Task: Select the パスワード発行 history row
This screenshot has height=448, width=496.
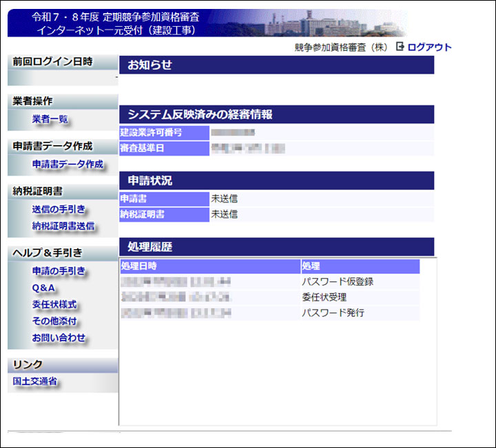Action: [x=333, y=313]
